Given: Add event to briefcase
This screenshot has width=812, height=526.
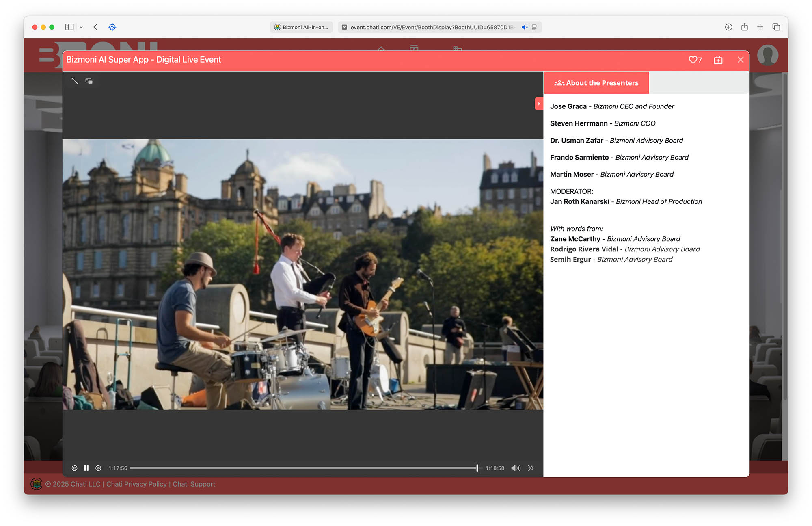Looking at the screenshot, I should 718,60.
